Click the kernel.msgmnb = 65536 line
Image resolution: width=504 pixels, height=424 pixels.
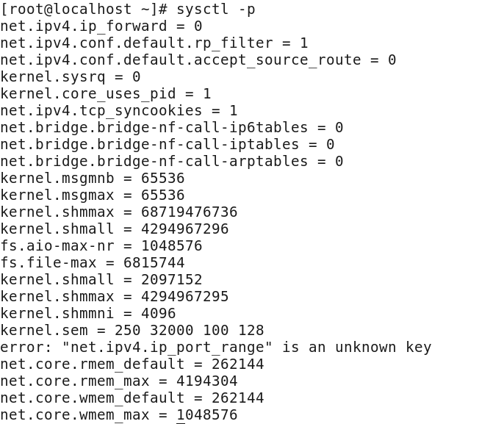(x=93, y=179)
